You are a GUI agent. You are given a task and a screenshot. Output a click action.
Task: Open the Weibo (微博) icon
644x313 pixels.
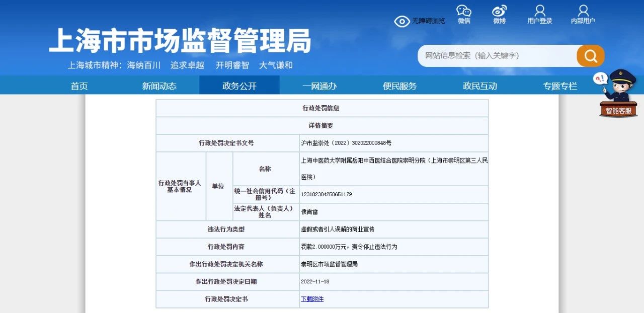click(x=499, y=11)
